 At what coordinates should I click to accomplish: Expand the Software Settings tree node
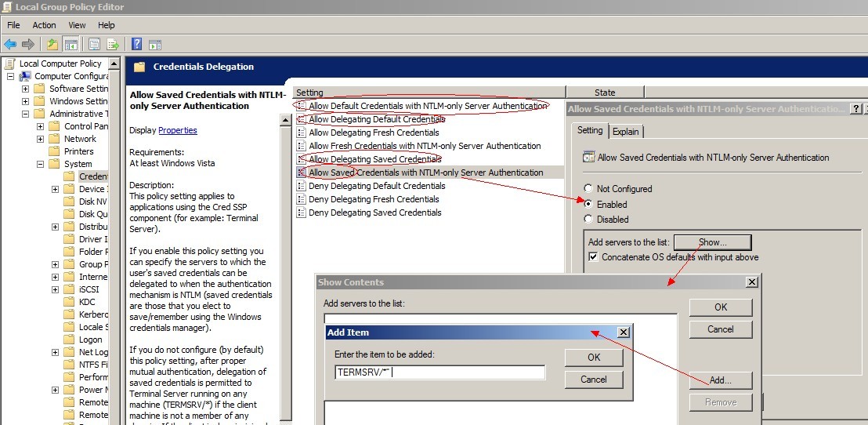click(25, 89)
